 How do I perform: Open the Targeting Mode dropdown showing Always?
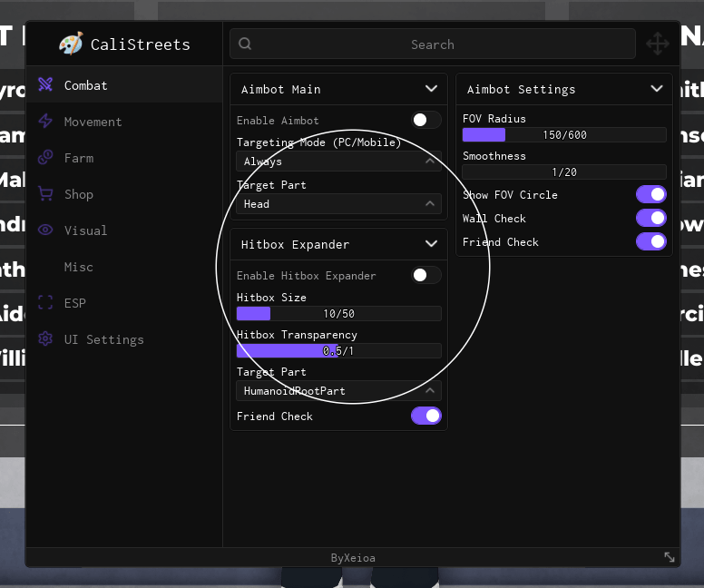click(338, 162)
